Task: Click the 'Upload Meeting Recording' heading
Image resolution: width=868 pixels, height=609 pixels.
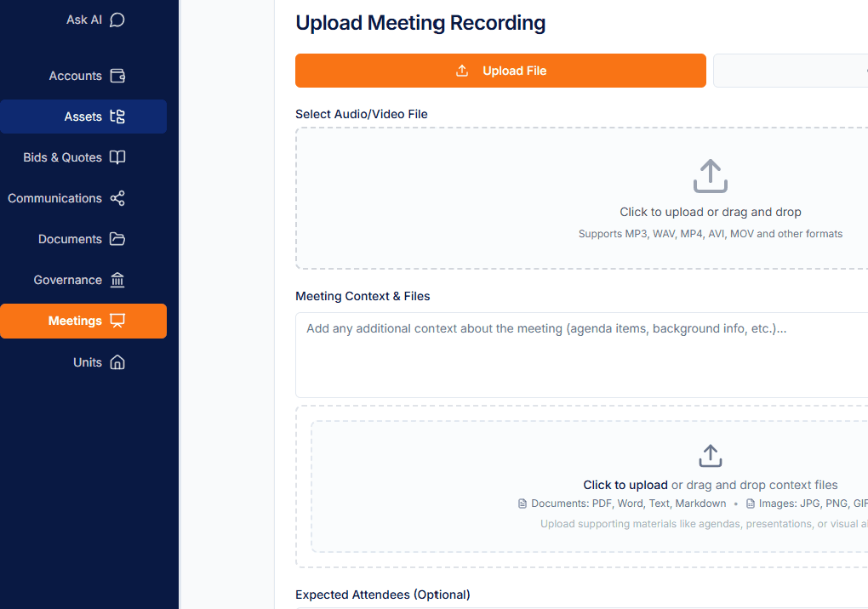Action: [420, 23]
